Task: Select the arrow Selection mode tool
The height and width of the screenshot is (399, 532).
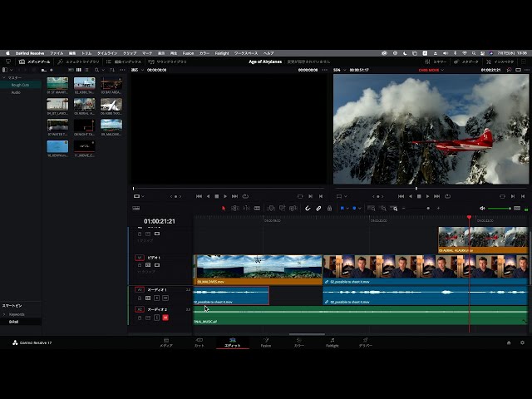Action: [x=224, y=208]
